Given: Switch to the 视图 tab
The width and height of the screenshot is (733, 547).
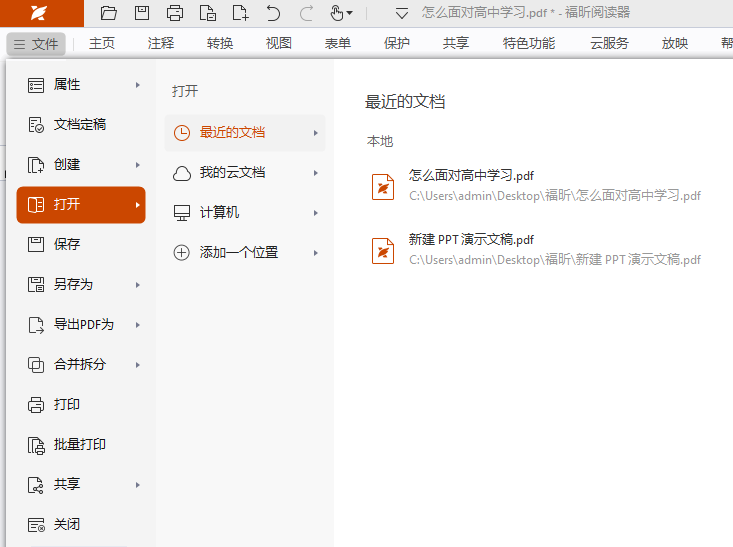Looking at the screenshot, I should coord(279,43).
